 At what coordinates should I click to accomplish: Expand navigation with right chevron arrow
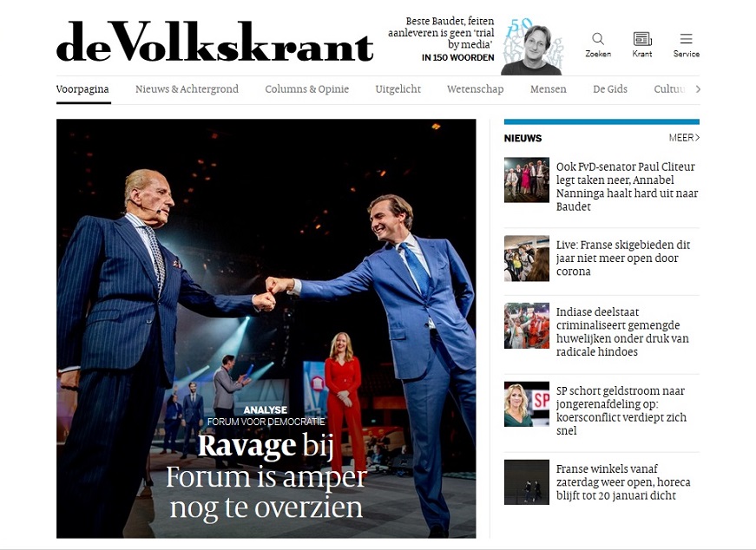(x=698, y=88)
